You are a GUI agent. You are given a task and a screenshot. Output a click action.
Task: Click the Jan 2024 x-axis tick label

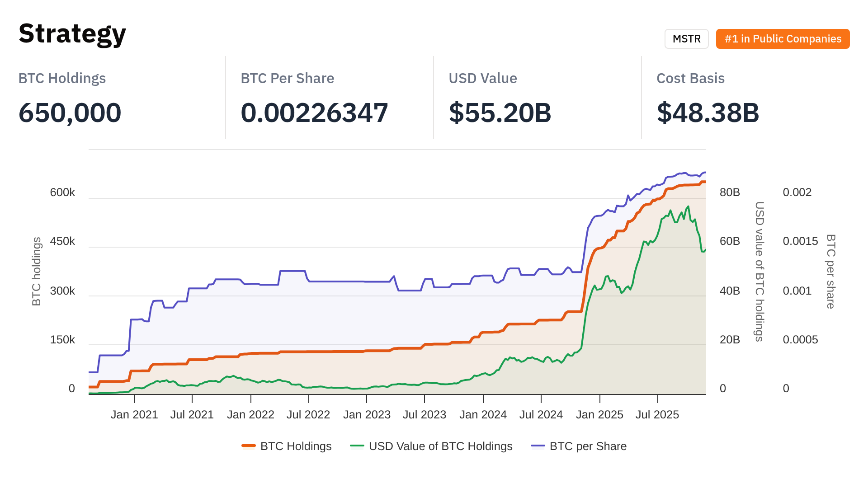[x=483, y=414]
